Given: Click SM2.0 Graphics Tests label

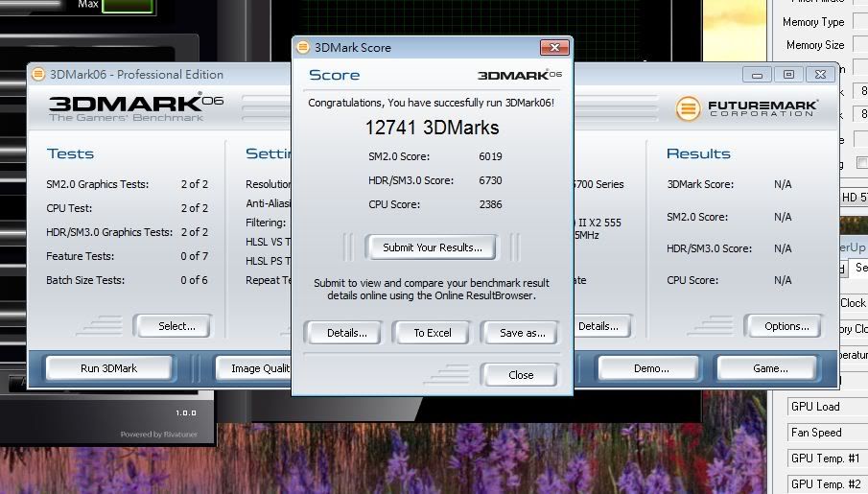Looking at the screenshot, I should point(98,184).
